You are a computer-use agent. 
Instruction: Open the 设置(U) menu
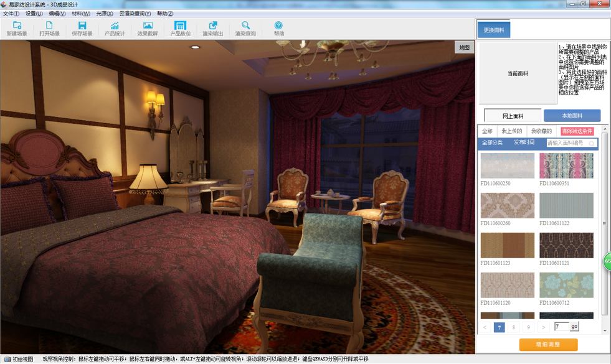coord(34,14)
